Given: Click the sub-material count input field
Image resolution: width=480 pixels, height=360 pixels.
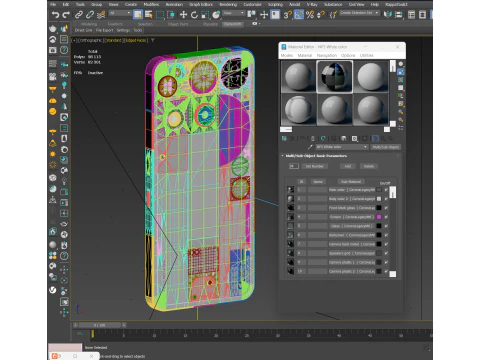Looking at the screenshot, I should [x=294, y=166].
